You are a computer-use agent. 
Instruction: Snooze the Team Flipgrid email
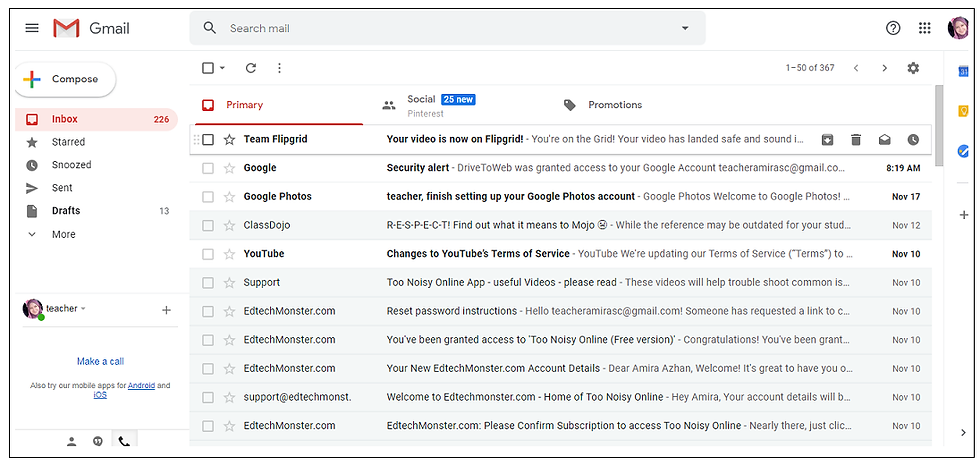pyautogui.click(x=913, y=139)
